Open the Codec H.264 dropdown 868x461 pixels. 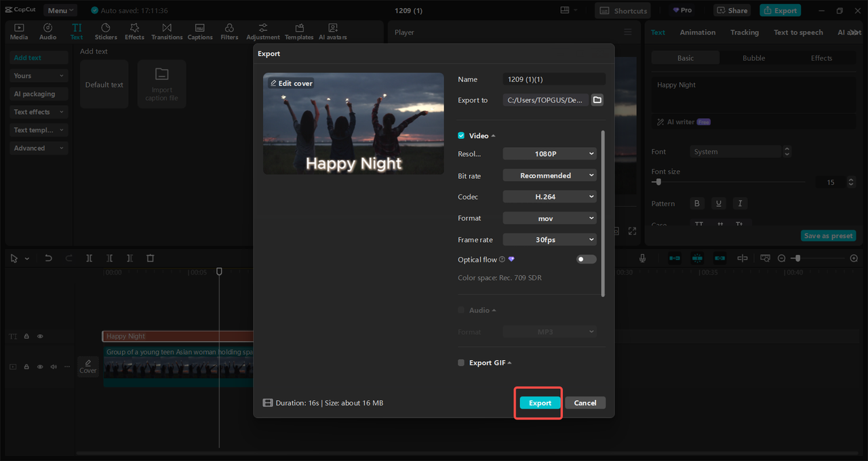tap(550, 197)
